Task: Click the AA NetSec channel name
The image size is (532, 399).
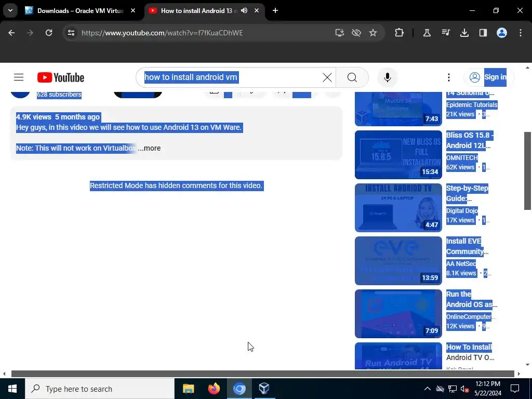Action: pos(461,263)
